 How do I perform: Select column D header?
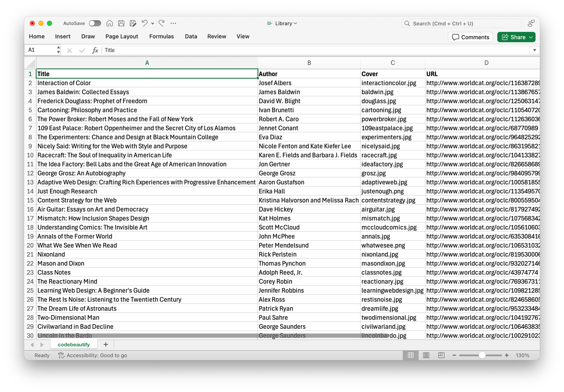483,63
